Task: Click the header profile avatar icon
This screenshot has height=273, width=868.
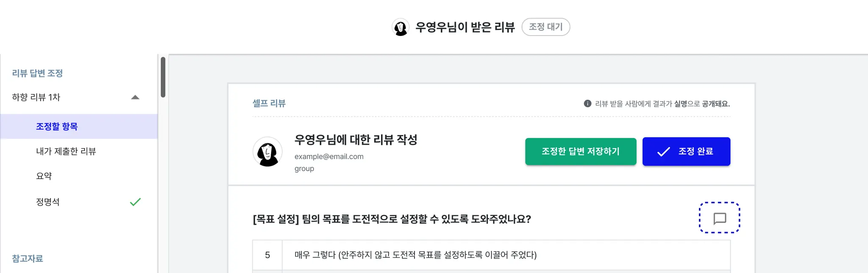Action: tap(400, 28)
